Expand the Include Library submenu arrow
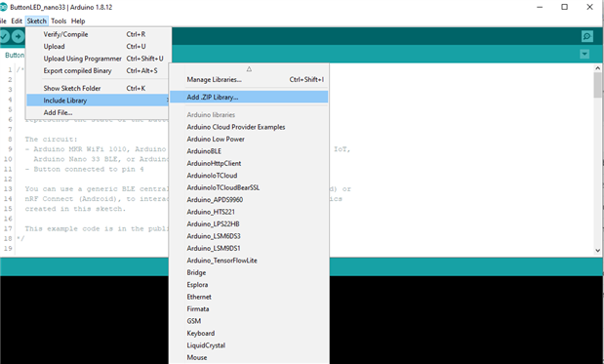The image size is (604, 364). (167, 101)
